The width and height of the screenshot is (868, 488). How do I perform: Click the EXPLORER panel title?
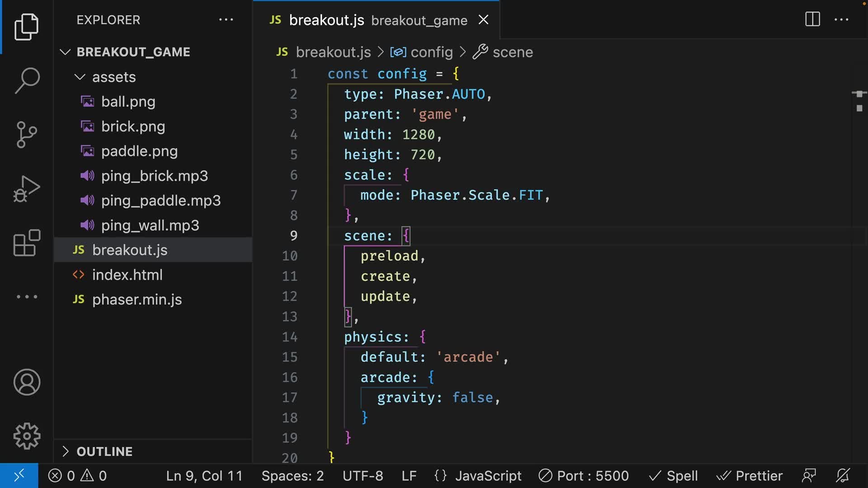(108, 20)
